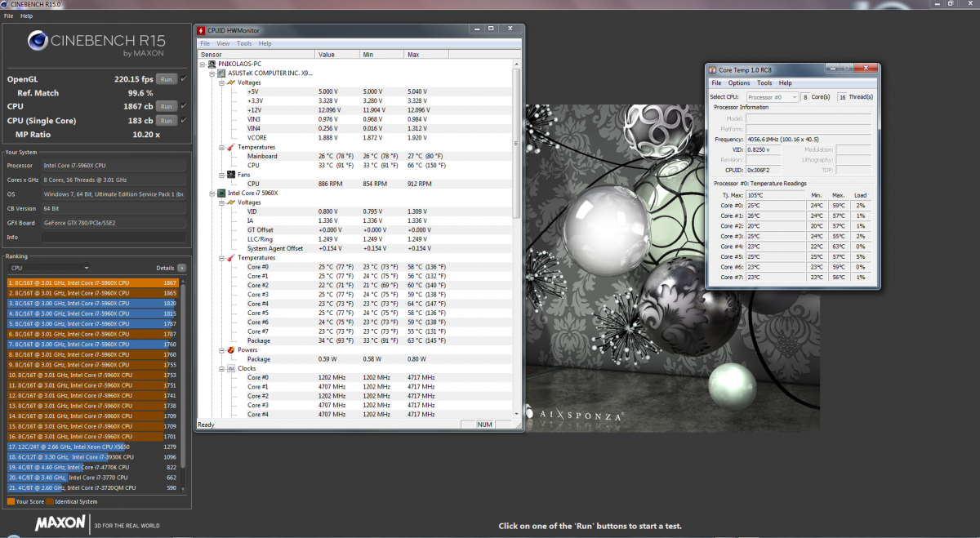This screenshot has width=980, height=538.
Task: Run the OpenGL benchmark
Action: [x=167, y=79]
